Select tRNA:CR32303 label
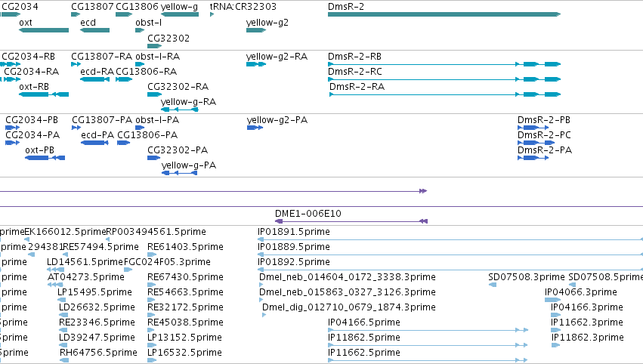643x364 pixels. [x=243, y=7]
